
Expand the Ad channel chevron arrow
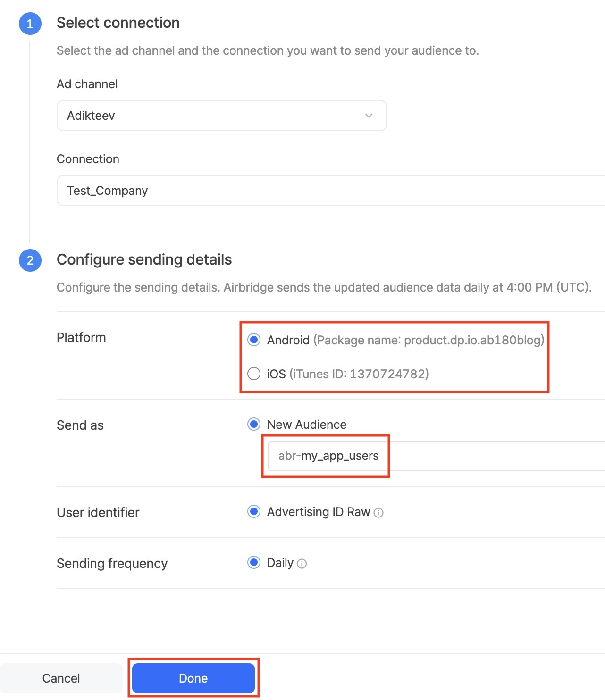point(369,116)
